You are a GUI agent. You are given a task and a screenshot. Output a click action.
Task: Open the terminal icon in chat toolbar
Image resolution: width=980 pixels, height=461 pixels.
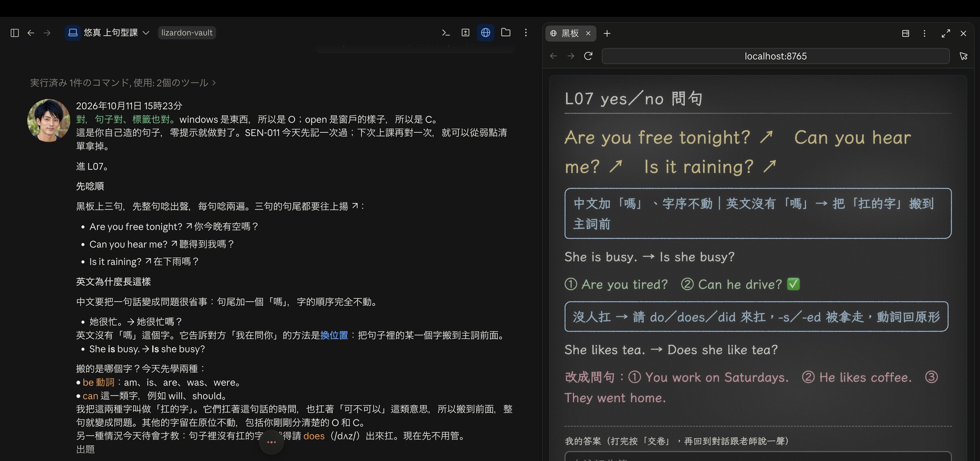click(x=445, y=33)
